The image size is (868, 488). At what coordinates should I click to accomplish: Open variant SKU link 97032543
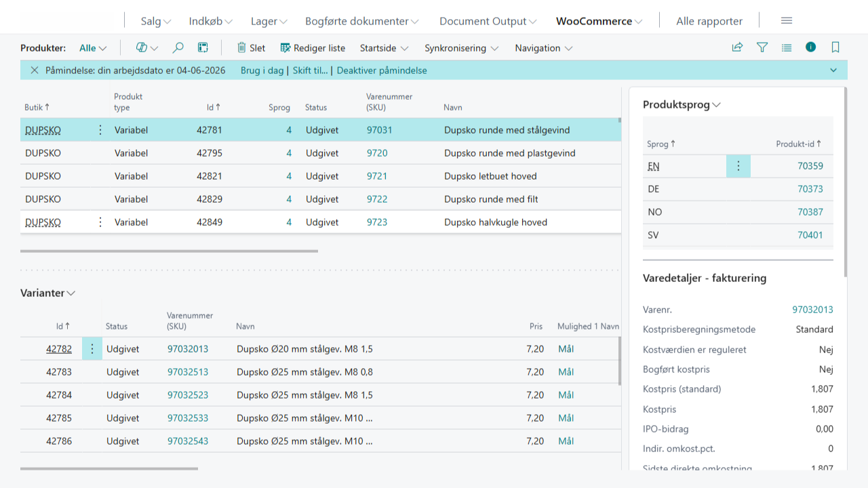pos(188,441)
